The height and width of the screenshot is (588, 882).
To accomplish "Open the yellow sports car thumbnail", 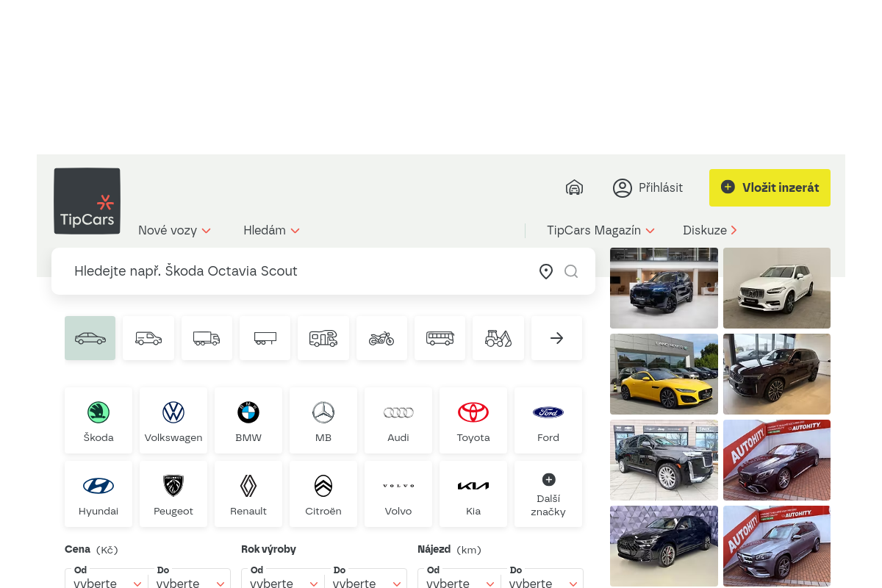I will tap(664, 374).
